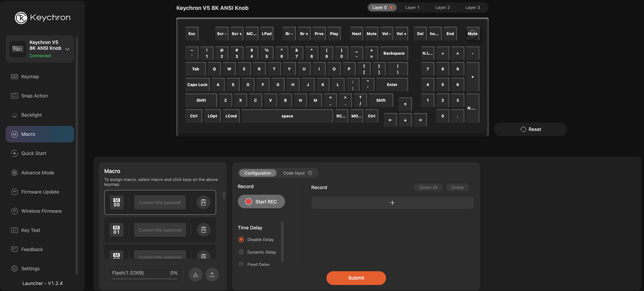Expand the Keychron V5 device dropdown
644x291 pixels.
67,49
